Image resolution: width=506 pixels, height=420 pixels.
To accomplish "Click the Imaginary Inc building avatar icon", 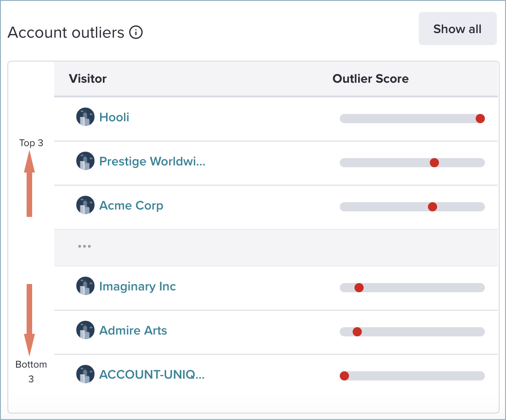I will (x=85, y=286).
